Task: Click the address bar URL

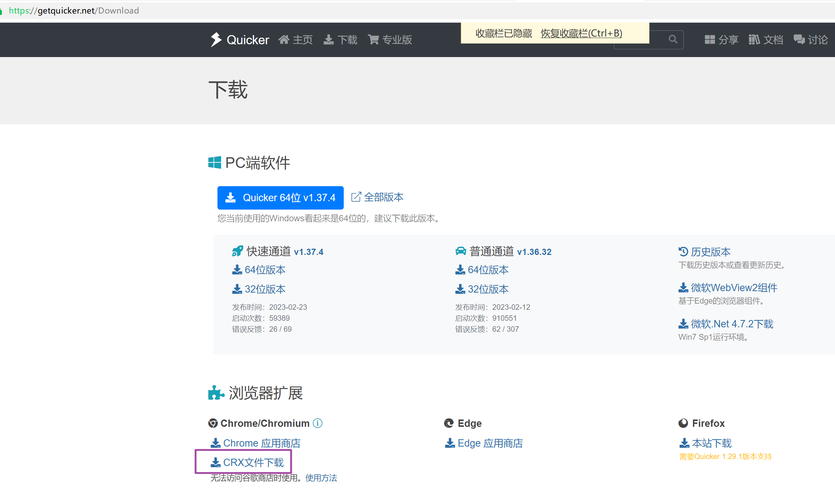Action: 74,11
